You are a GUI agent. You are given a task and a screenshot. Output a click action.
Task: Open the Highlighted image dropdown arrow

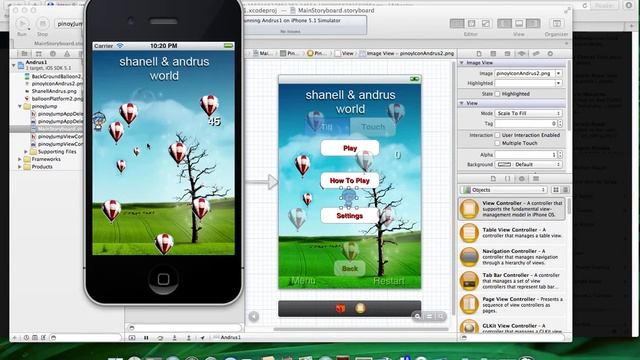pyautogui.click(x=558, y=83)
